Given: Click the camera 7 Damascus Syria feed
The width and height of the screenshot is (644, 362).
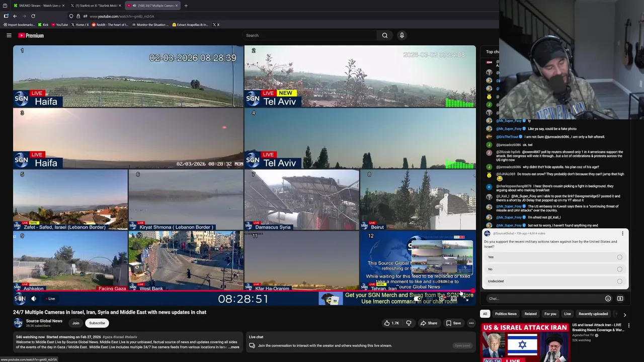Looking at the screenshot, I should [301, 200].
